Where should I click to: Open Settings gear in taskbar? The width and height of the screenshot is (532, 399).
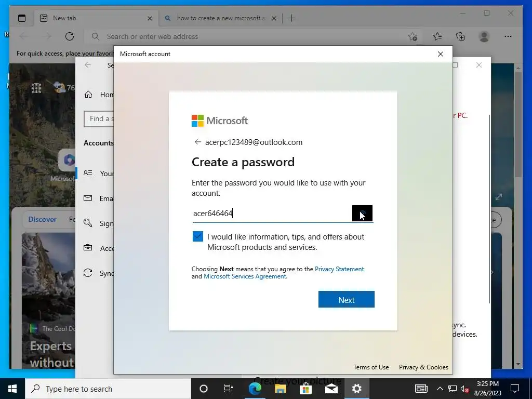tap(356, 389)
